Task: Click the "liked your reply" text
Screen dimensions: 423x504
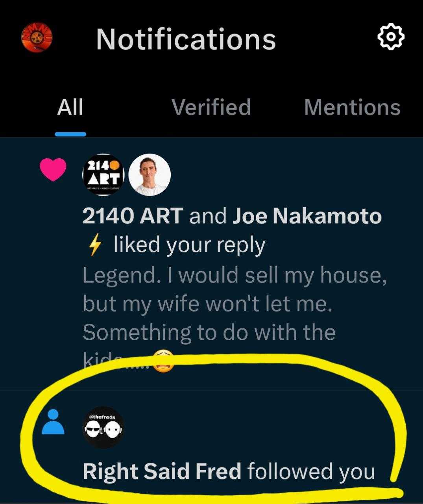Action: click(189, 245)
